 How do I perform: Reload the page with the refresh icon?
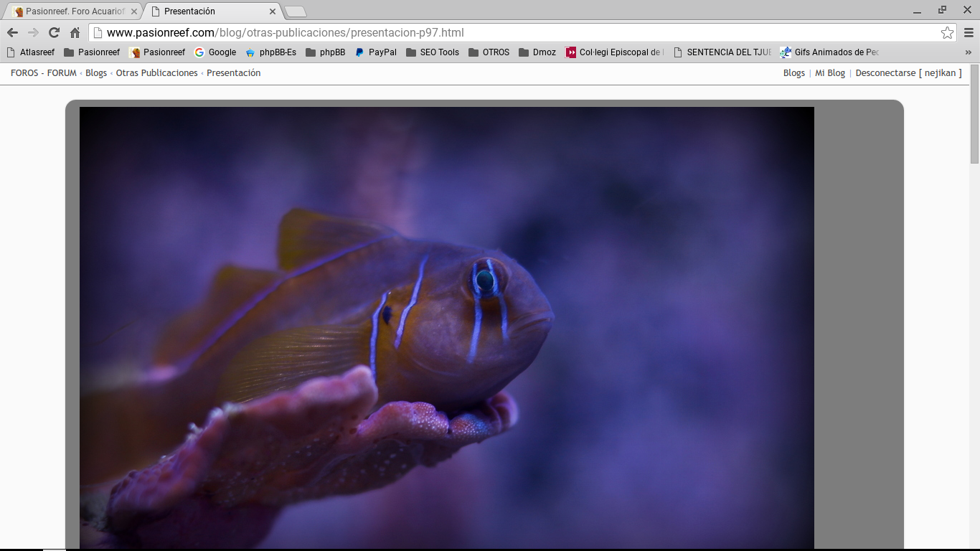coord(54,32)
